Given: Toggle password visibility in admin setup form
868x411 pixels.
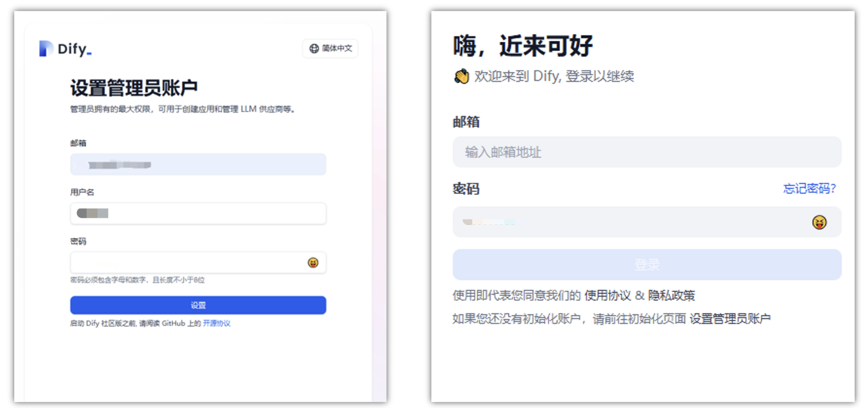Looking at the screenshot, I should pyautogui.click(x=313, y=263).
